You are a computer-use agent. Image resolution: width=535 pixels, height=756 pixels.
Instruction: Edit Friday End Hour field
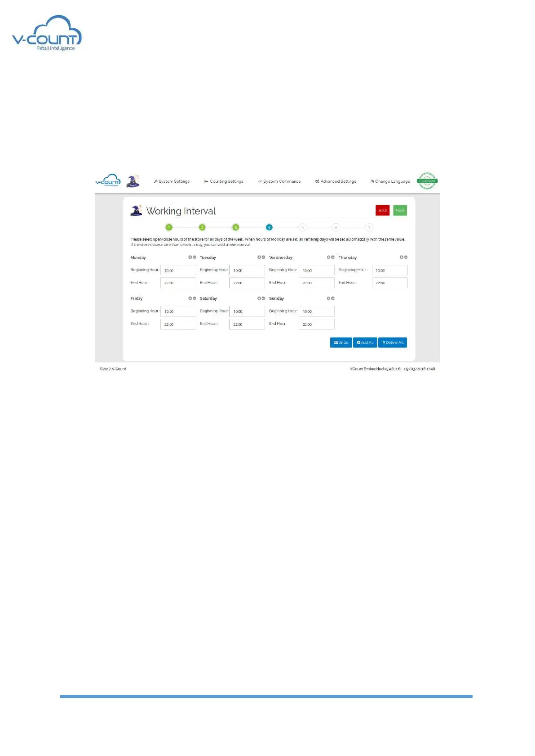point(178,324)
